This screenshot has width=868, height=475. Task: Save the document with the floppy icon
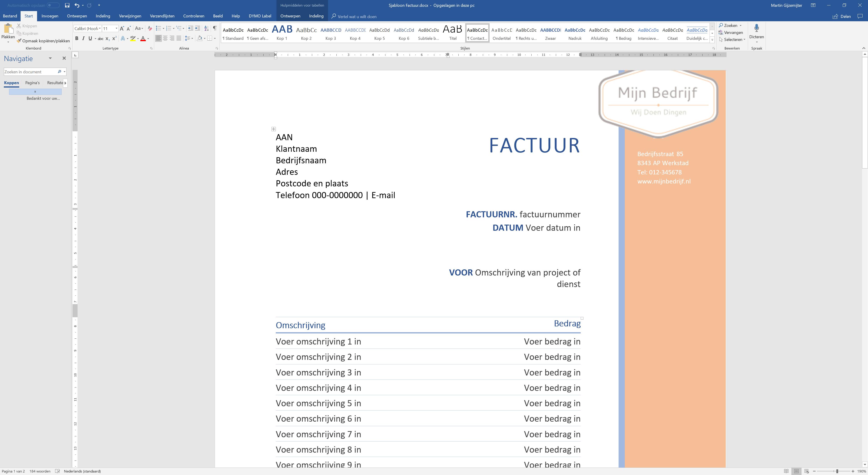click(x=67, y=5)
